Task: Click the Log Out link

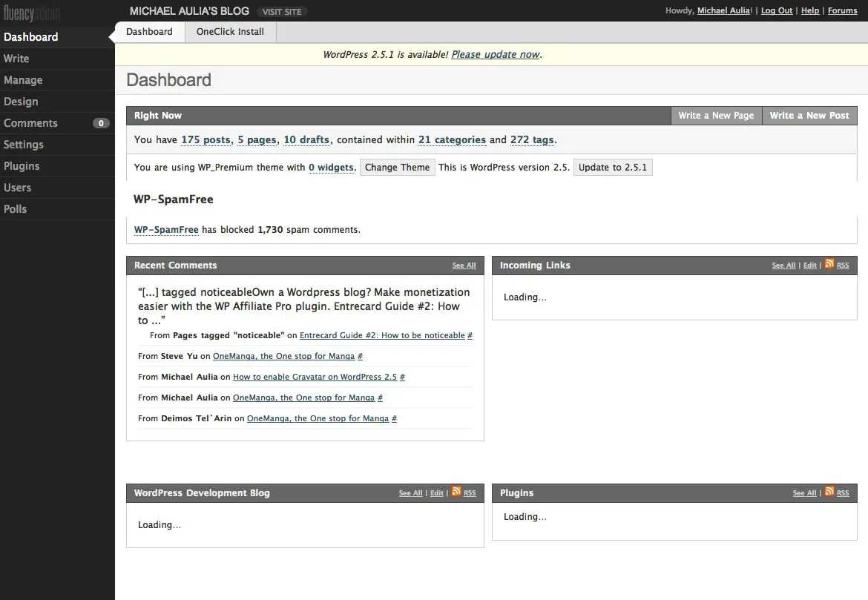Action: pos(777,10)
